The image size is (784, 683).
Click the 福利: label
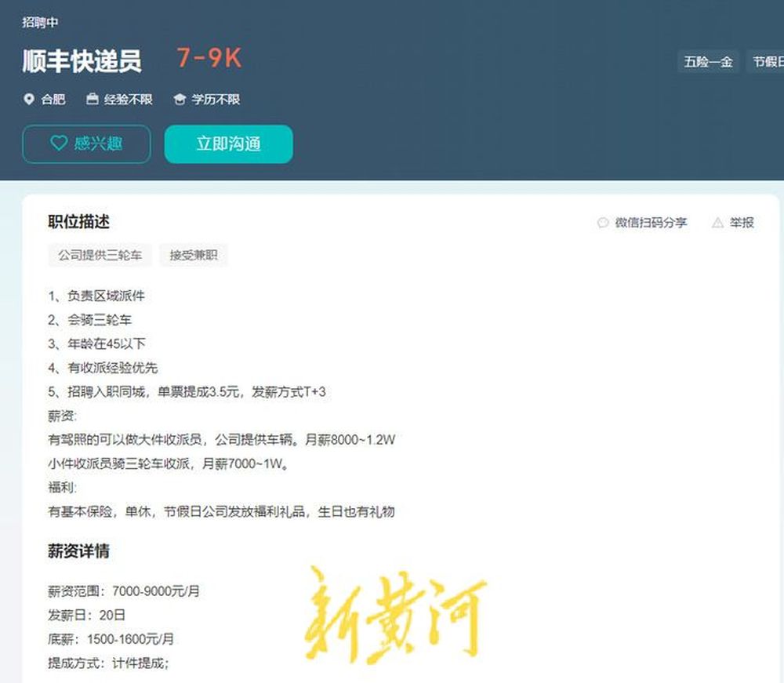pos(63,488)
